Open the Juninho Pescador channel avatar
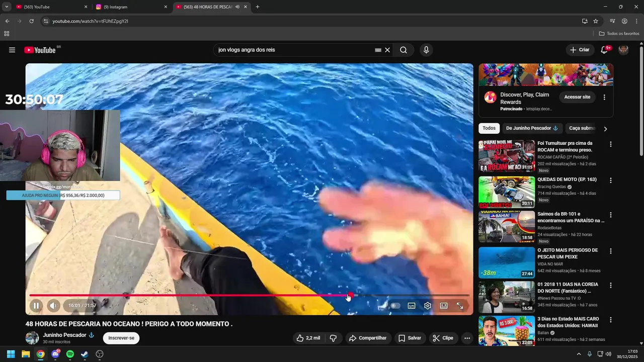The image size is (644, 362). 32,338
